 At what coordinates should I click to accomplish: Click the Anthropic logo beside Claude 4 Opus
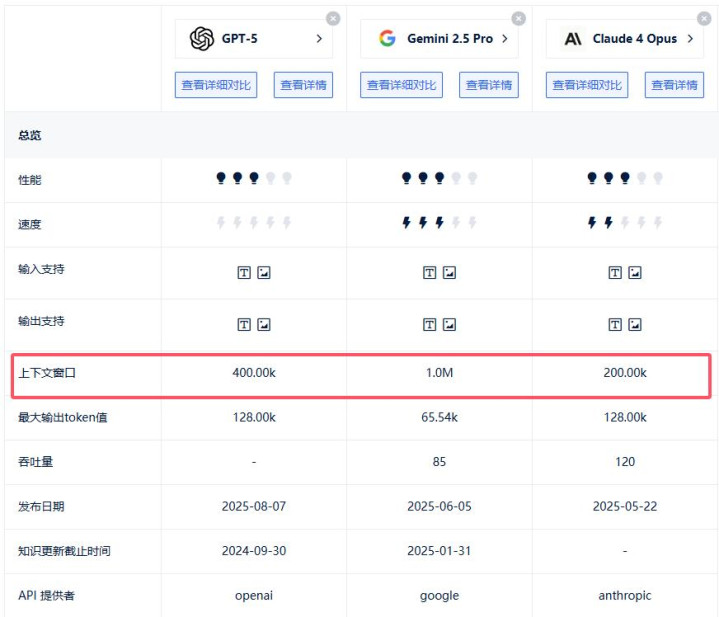coord(573,39)
